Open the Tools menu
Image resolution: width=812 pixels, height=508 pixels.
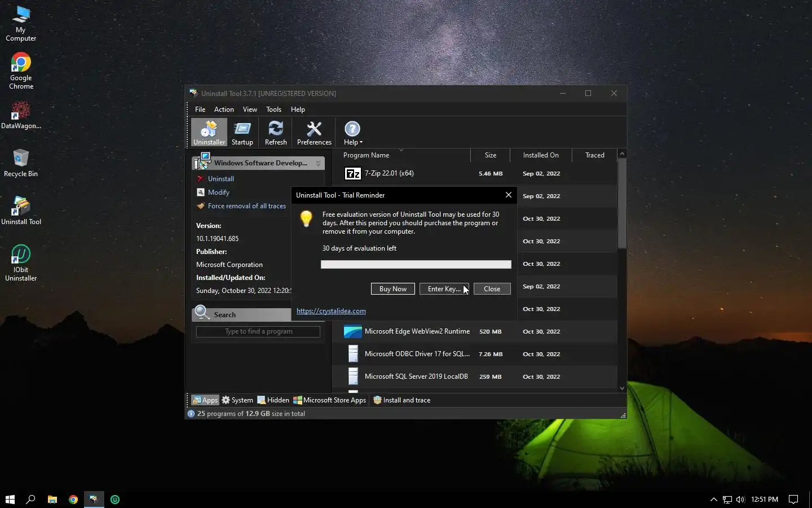pyautogui.click(x=273, y=110)
